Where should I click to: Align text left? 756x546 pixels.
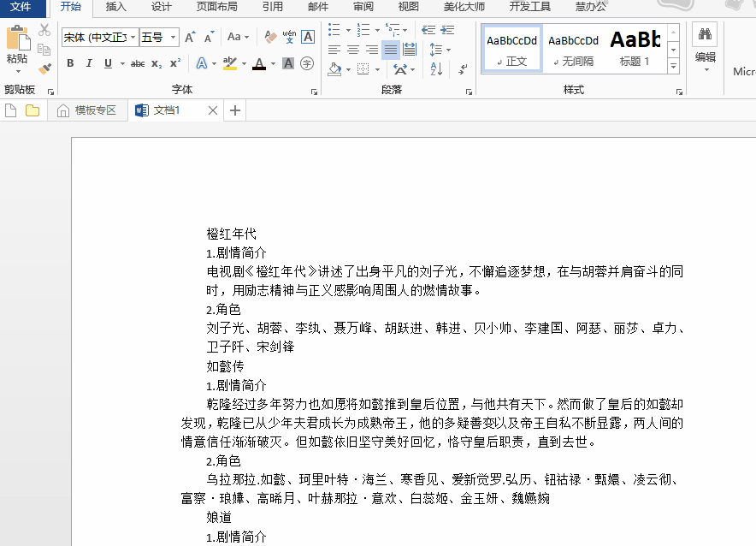tap(334, 49)
